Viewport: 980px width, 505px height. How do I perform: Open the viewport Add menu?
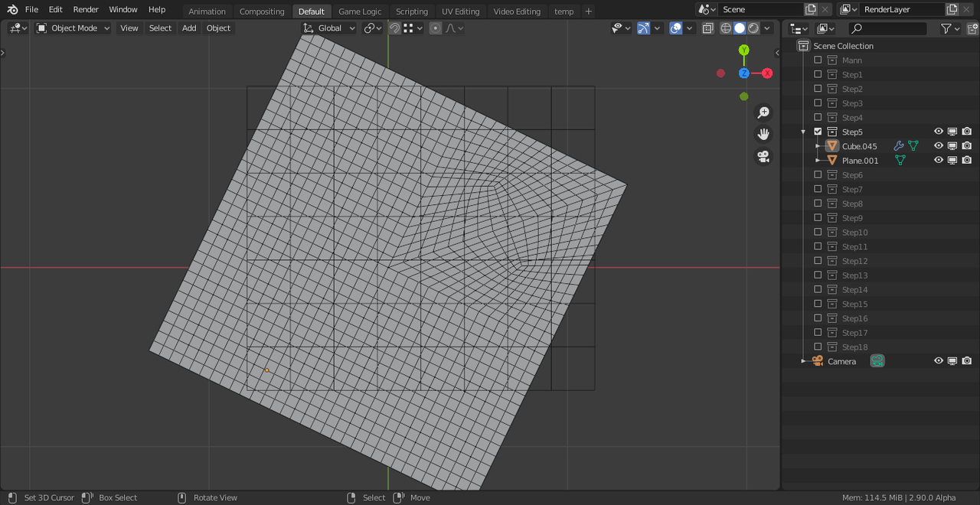pos(189,28)
